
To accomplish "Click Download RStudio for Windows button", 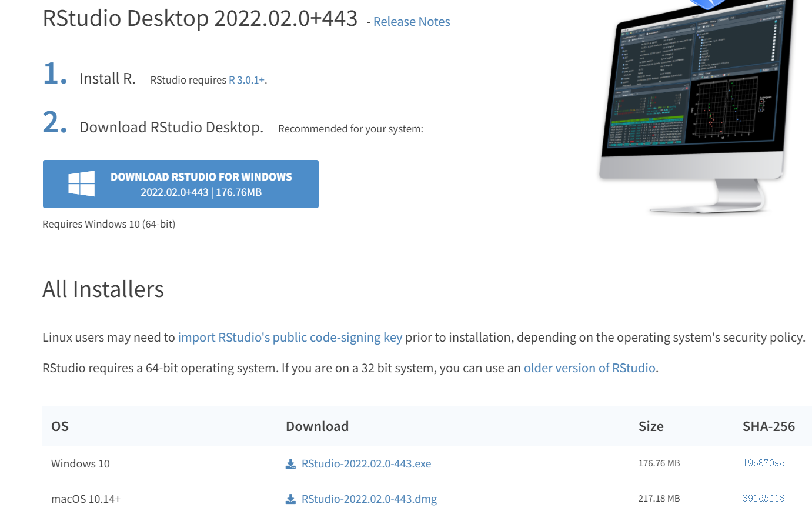I will pos(181,184).
